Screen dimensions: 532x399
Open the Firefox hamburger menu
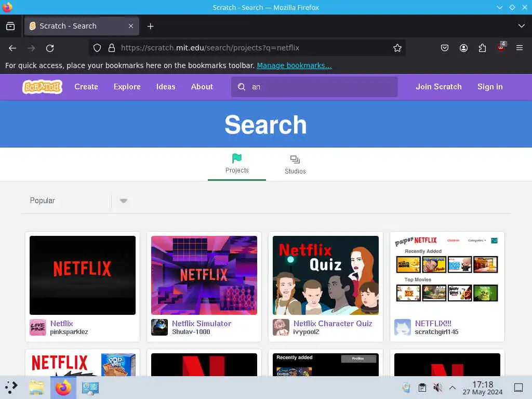click(520, 48)
